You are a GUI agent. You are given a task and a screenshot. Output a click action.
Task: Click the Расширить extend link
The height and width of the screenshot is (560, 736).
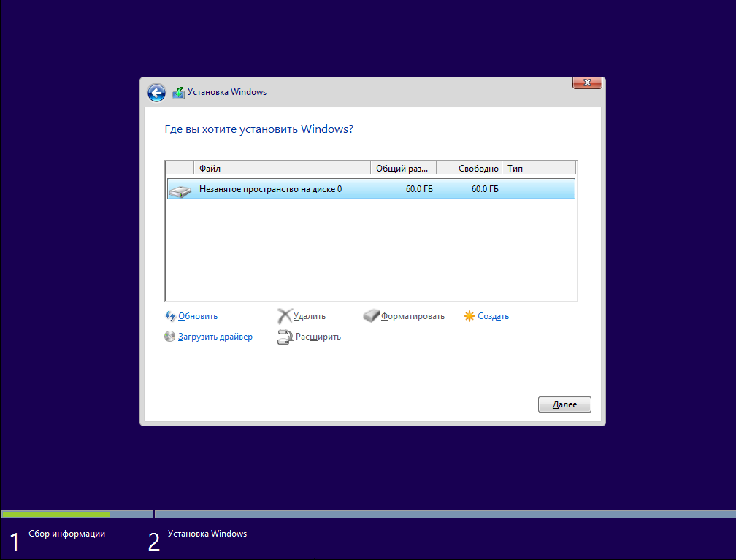pyautogui.click(x=318, y=337)
